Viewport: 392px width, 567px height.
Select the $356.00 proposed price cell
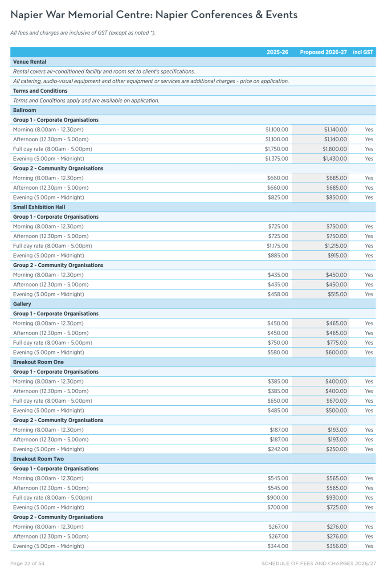tap(336, 546)
